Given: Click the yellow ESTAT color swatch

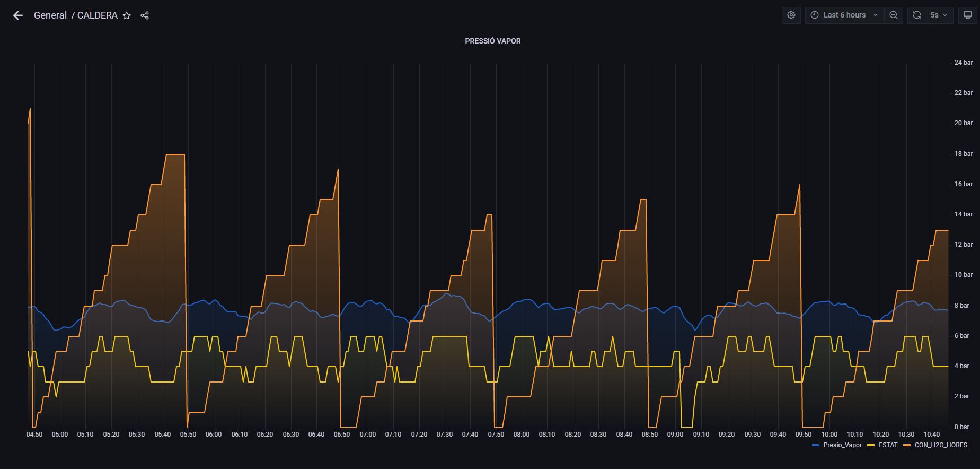Looking at the screenshot, I should (871, 445).
